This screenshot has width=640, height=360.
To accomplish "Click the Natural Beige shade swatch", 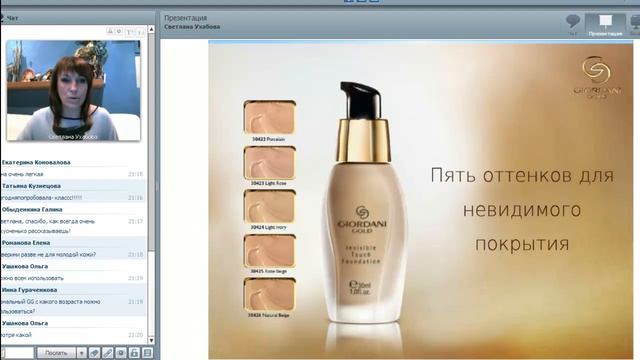I will (x=270, y=295).
